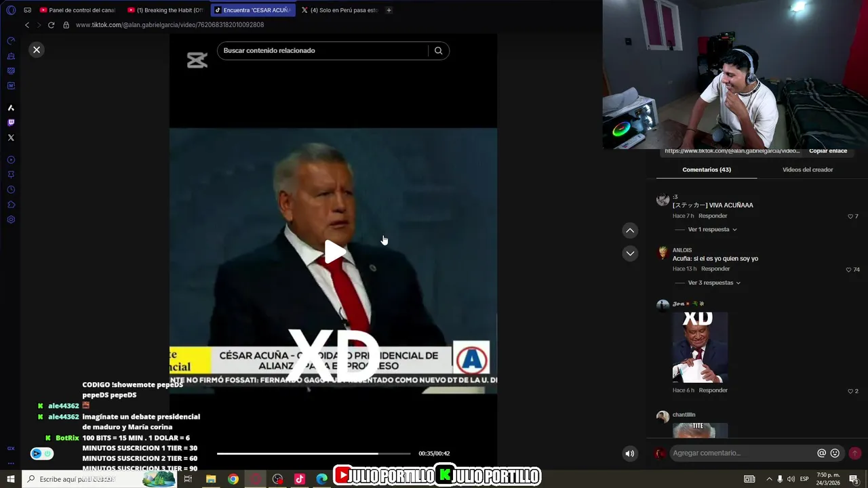Open the ANLOIS commenter profile name

(682, 250)
